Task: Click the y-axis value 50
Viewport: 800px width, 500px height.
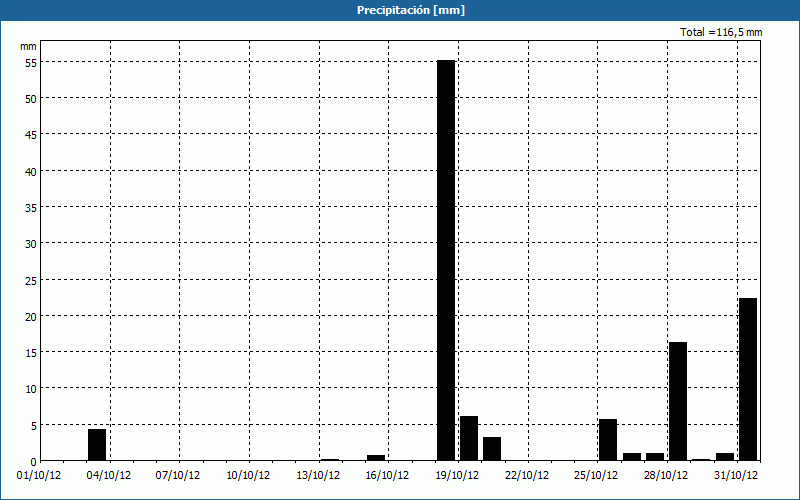Action: [31, 99]
